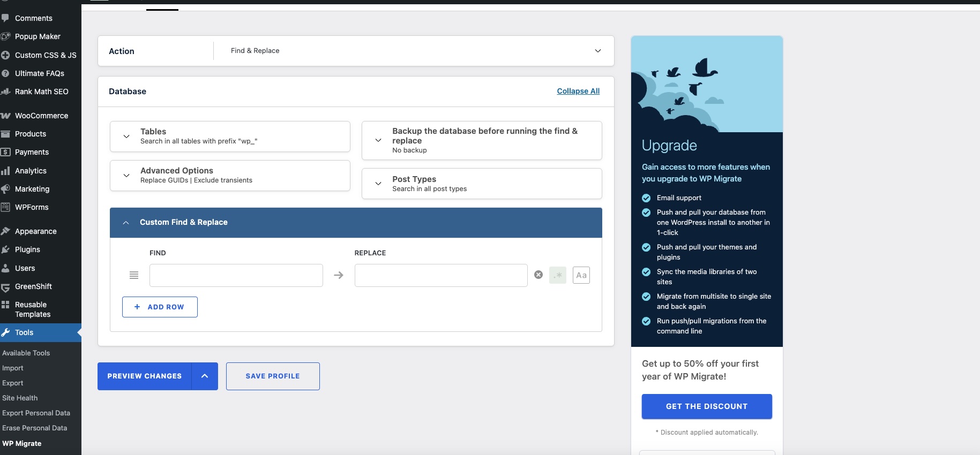This screenshot has height=455, width=980.
Task: Click the Preview Changes button
Action: (x=145, y=376)
